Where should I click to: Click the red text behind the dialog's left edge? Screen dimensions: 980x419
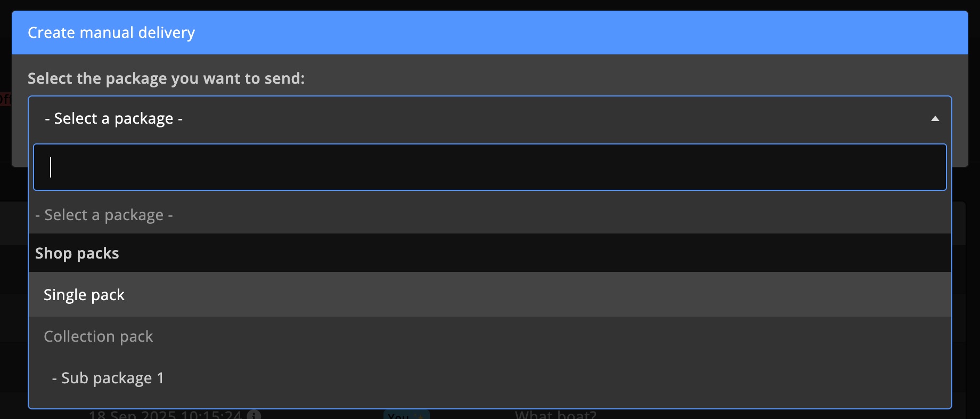click(5, 99)
